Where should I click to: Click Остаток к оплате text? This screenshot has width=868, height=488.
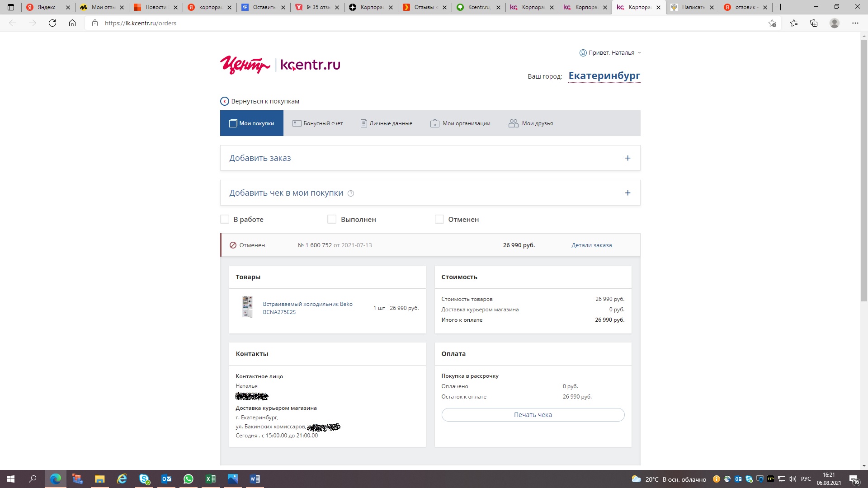pyautogui.click(x=464, y=397)
